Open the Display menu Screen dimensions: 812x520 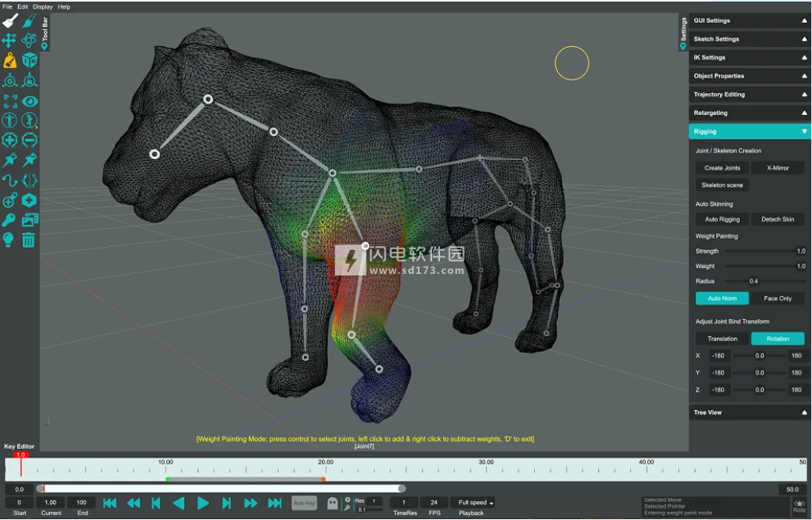coord(43,7)
